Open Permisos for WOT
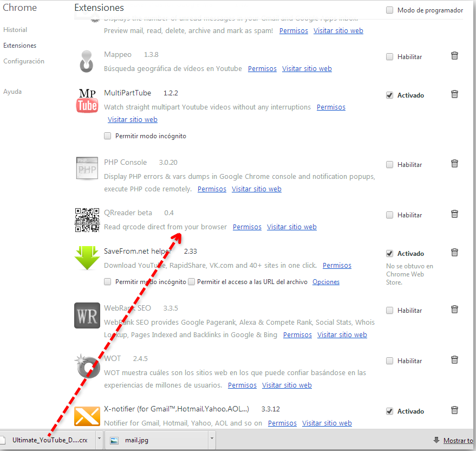The height and width of the screenshot is (451, 476). (x=242, y=385)
